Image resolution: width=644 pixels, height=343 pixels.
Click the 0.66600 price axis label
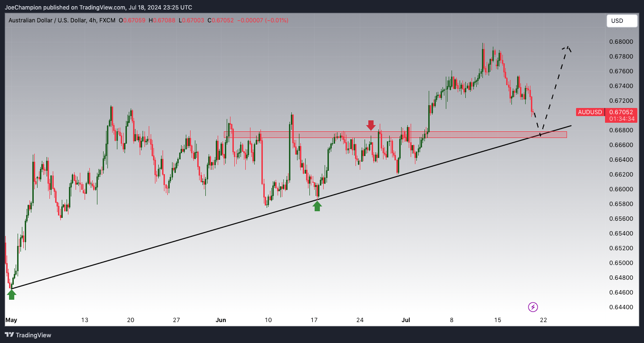[x=621, y=145]
